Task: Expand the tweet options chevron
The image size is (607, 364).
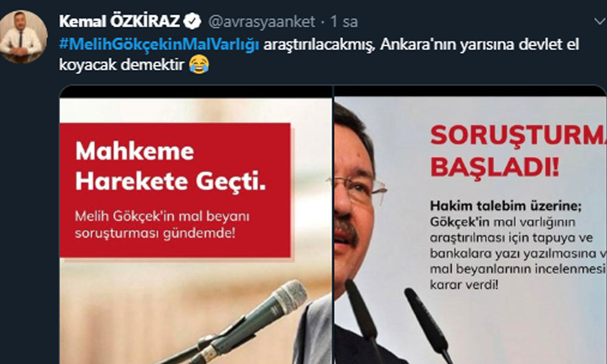Action: (600, 21)
